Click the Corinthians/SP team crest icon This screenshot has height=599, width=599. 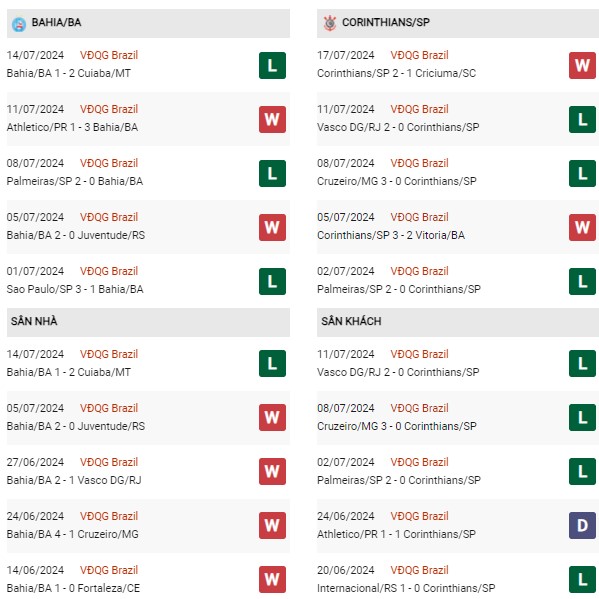click(330, 23)
